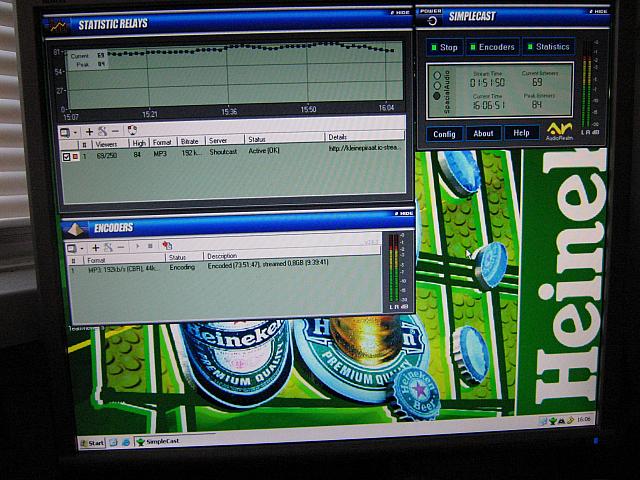This screenshot has height=480, width=640.
Task: Open the Config dialog
Action: coord(444,134)
